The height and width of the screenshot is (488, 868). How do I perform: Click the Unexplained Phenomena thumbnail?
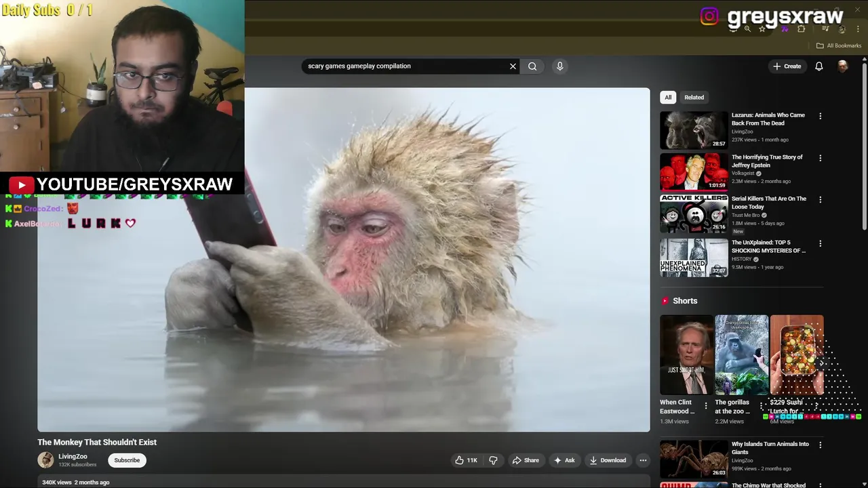(694, 258)
